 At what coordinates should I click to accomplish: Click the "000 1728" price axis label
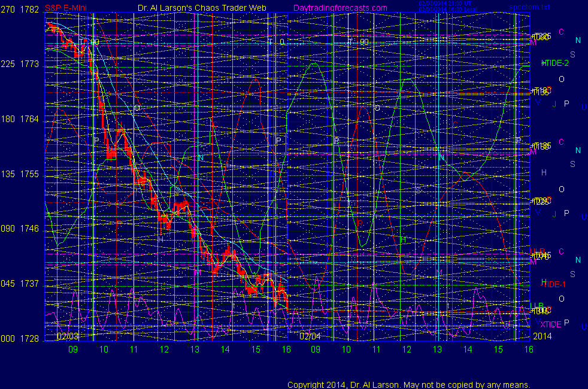coord(20,338)
